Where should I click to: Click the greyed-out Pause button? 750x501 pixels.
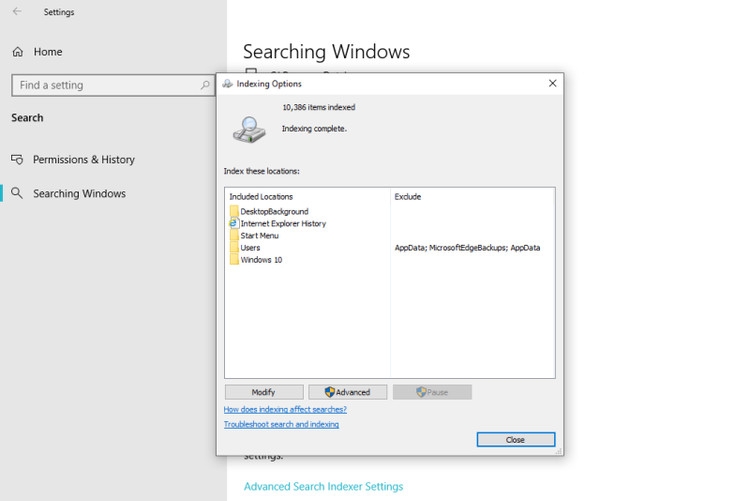point(432,392)
